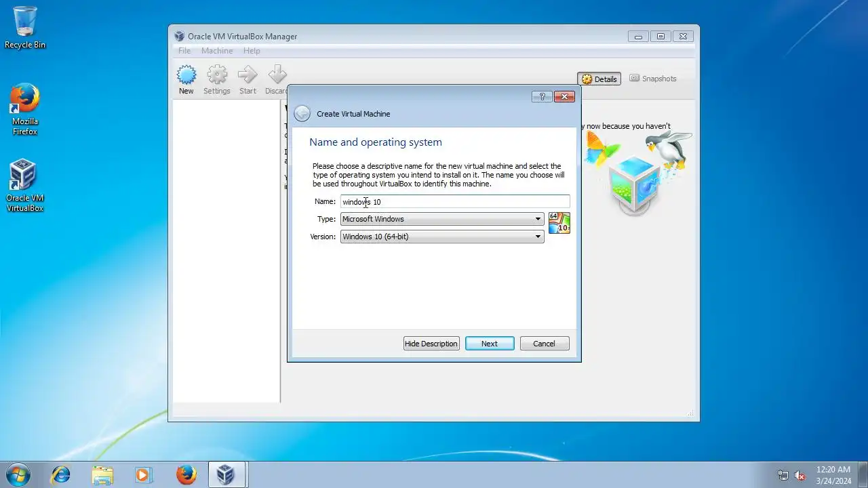Click the Windows 10 64-bit OS type icon
868x488 pixels.
pyautogui.click(x=559, y=223)
